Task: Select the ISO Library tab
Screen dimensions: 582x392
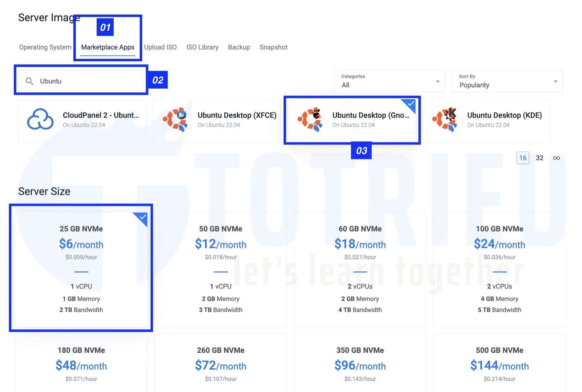Action: click(x=202, y=47)
